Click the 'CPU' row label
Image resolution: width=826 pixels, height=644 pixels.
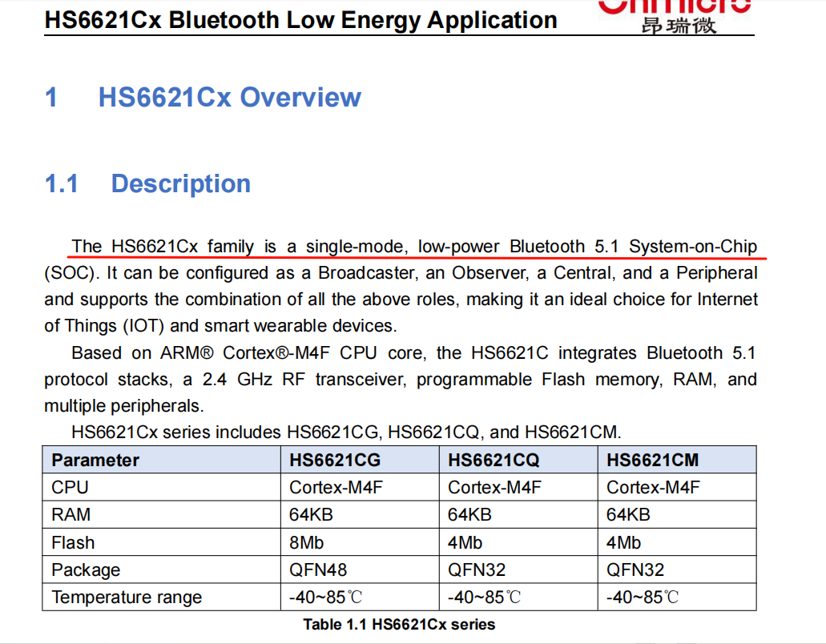[x=161, y=487]
